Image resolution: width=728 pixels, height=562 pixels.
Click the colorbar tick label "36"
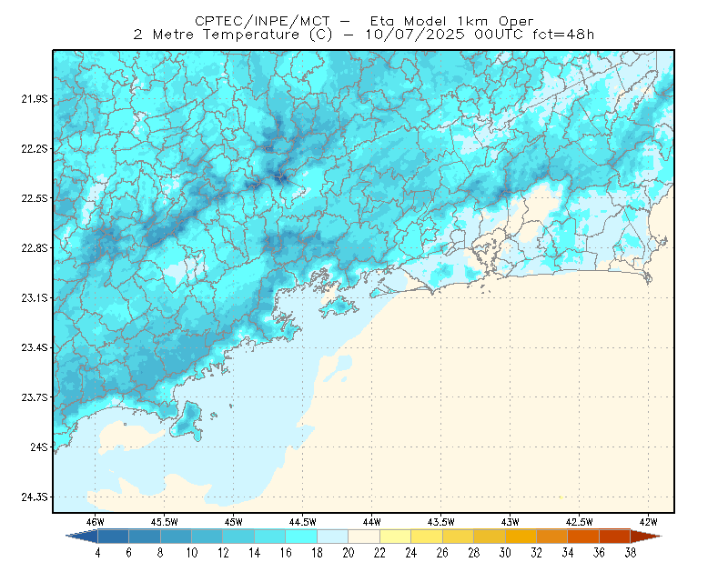pos(600,553)
